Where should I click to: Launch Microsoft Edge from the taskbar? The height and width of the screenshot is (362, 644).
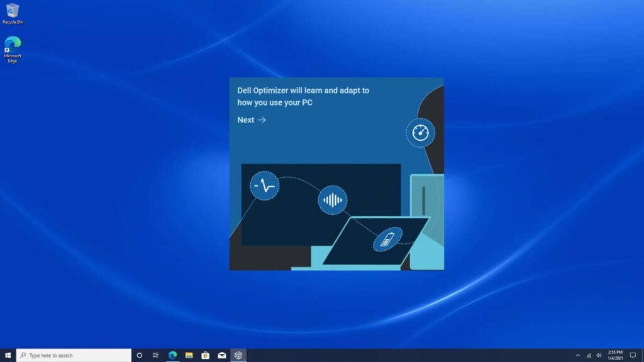pos(173,354)
